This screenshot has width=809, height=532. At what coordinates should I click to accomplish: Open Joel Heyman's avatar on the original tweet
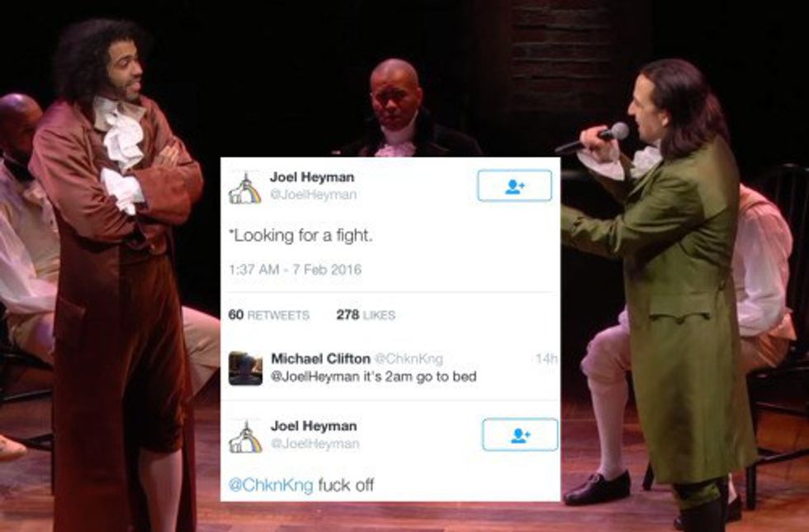pos(245,189)
